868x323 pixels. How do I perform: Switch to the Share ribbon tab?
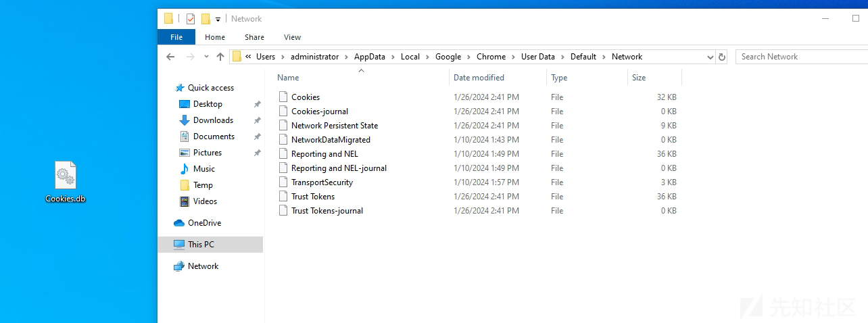(x=255, y=37)
